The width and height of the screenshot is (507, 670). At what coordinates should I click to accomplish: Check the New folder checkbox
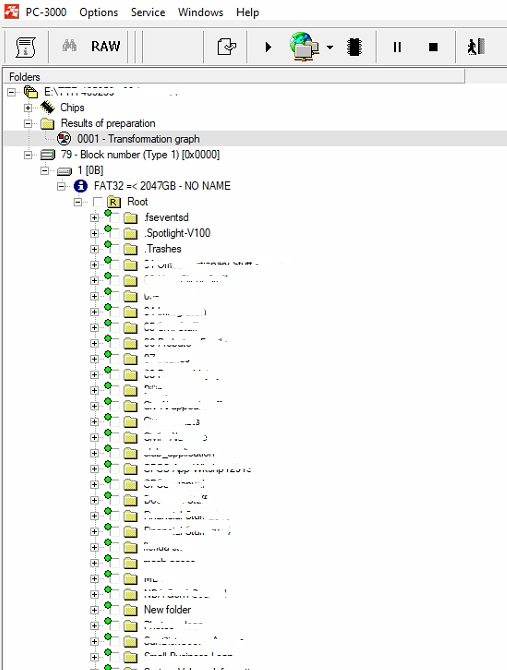point(116,610)
